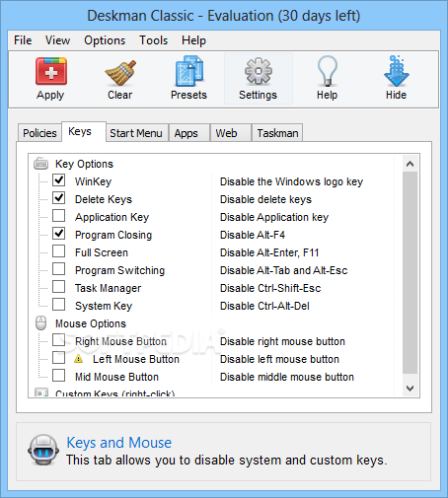Viewport: 448px width, 498px height.
Task: Select the Custom Keys (right-click) row
Action: coord(115,393)
